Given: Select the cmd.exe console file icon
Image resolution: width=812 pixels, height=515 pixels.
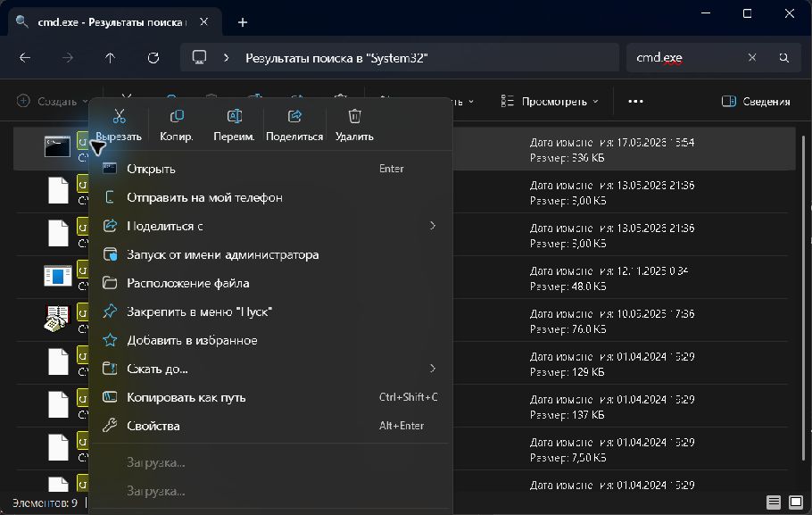Looking at the screenshot, I should pos(57,146).
